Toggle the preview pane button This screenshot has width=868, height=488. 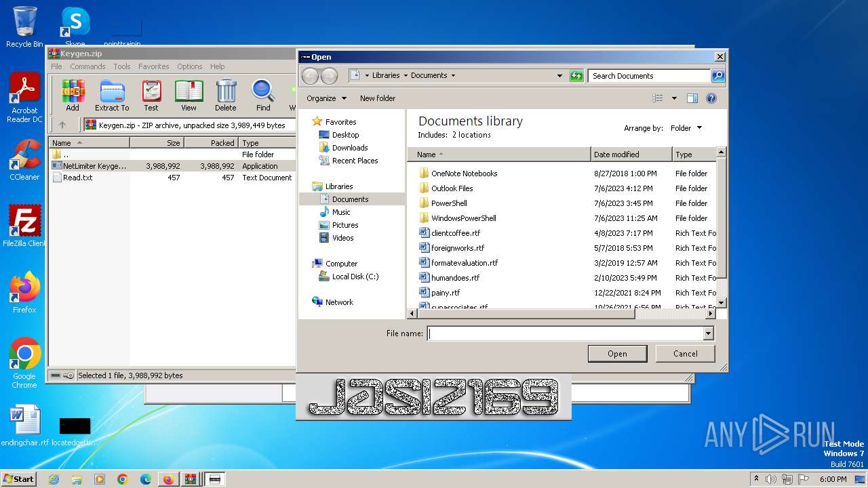pos(692,98)
